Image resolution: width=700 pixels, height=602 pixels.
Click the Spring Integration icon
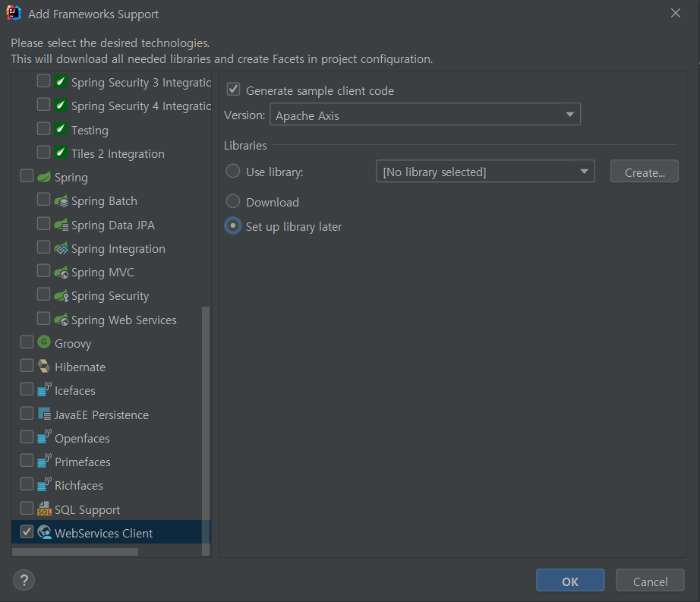tap(61, 248)
